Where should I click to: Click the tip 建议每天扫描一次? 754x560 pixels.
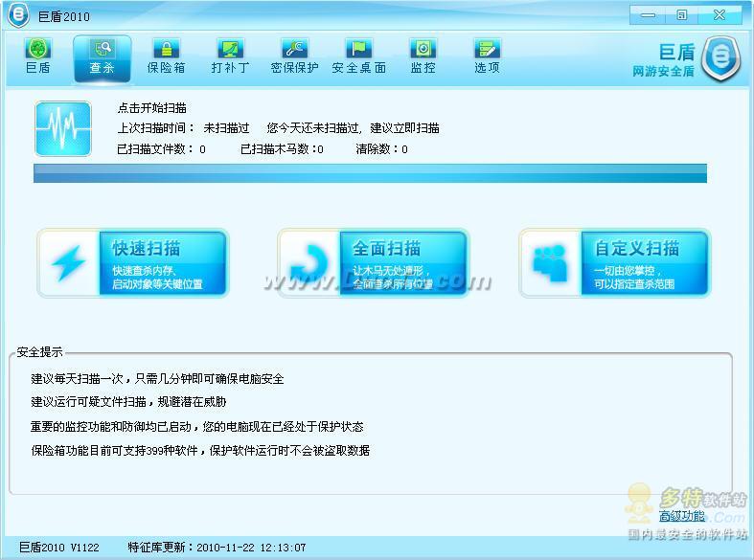point(157,379)
